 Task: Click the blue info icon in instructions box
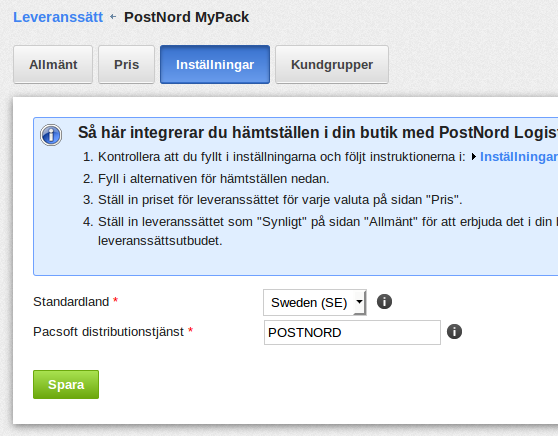pos(51,135)
